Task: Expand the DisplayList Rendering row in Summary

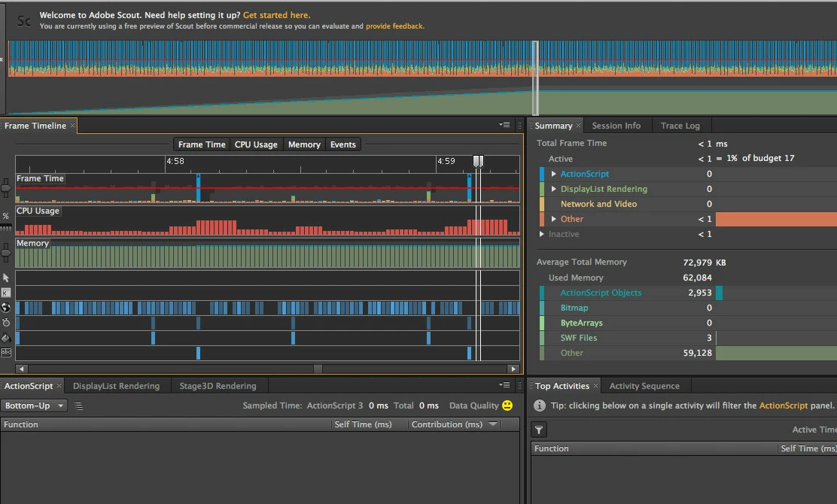Action: pos(553,189)
